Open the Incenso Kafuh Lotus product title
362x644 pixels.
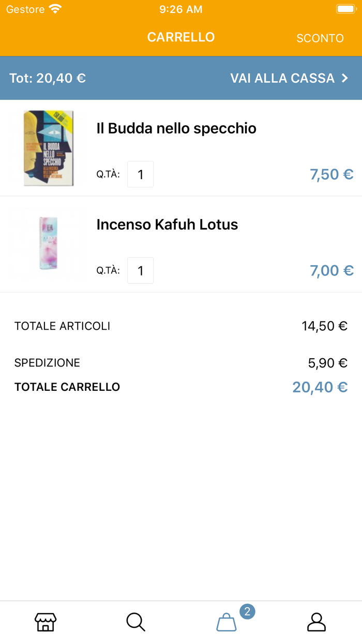pyautogui.click(x=167, y=224)
